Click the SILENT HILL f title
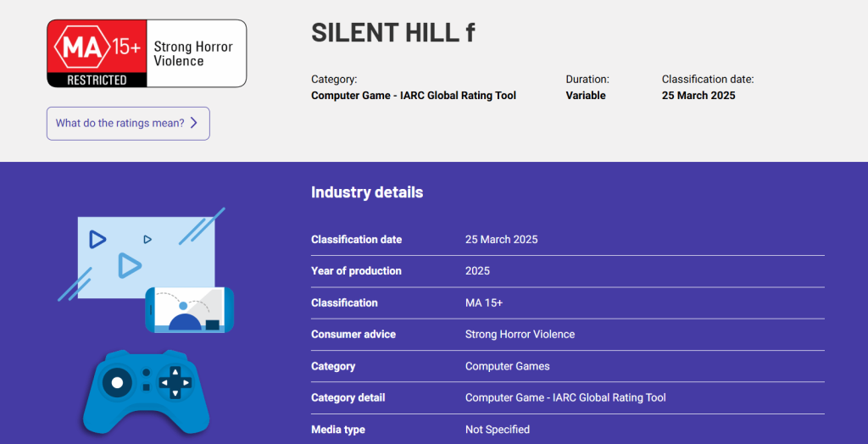Image resolution: width=868 pixels, height=444 pixels. [392, 32]
